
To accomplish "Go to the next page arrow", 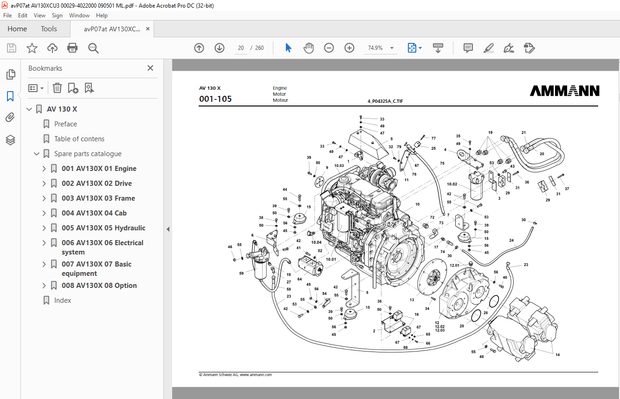I will coord(219,48).
